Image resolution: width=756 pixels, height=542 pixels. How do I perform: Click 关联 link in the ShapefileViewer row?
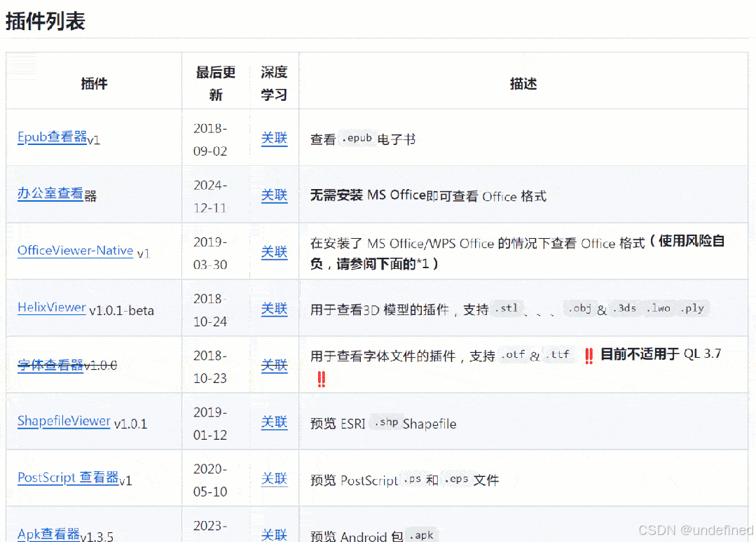(x=274, y=422)
